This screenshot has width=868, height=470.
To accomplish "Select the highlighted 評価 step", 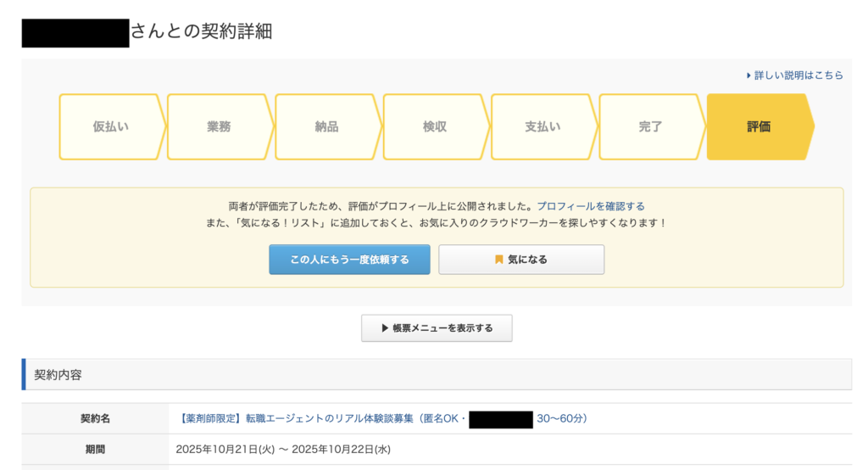I will tap(759, 127).
